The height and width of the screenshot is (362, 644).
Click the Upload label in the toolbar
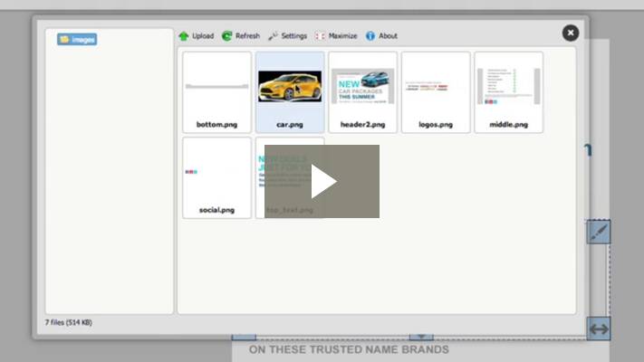coord(203,36)
